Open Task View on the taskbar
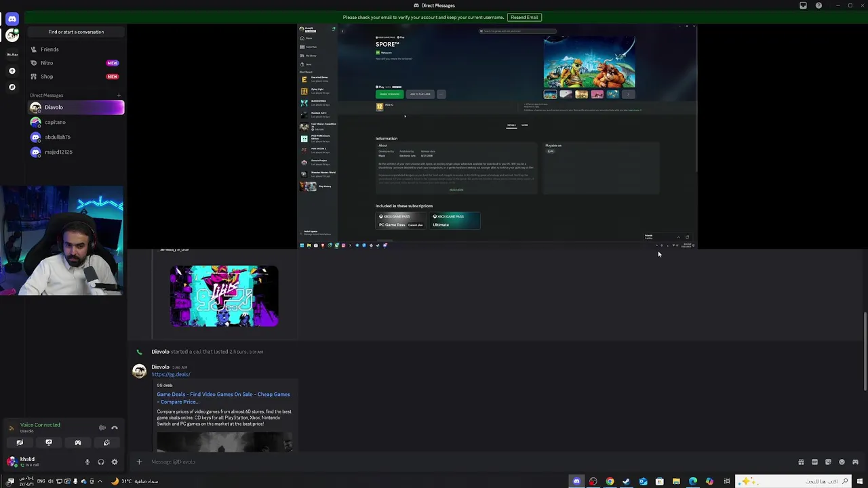The image size is (868, 488). click(x=726, y=482)
